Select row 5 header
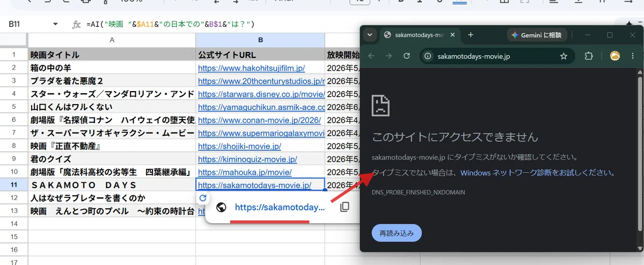The width and height of the screenshot is (644, 265). (14, 107)
